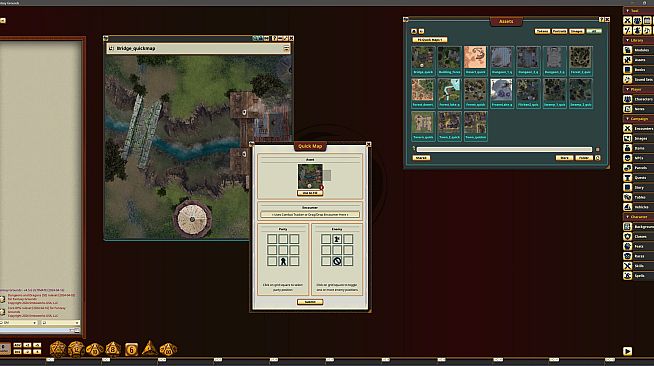Click the magnifier icon beside Folder button
Image resolution: width=654 pixels, height=366 pixels.
point(598,158)
